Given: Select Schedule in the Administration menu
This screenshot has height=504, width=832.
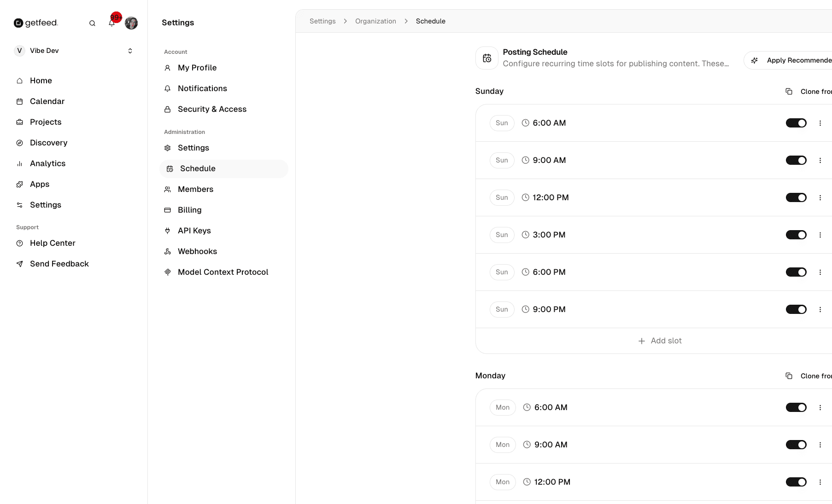Looking at the screenshot, I should (197, 168).
